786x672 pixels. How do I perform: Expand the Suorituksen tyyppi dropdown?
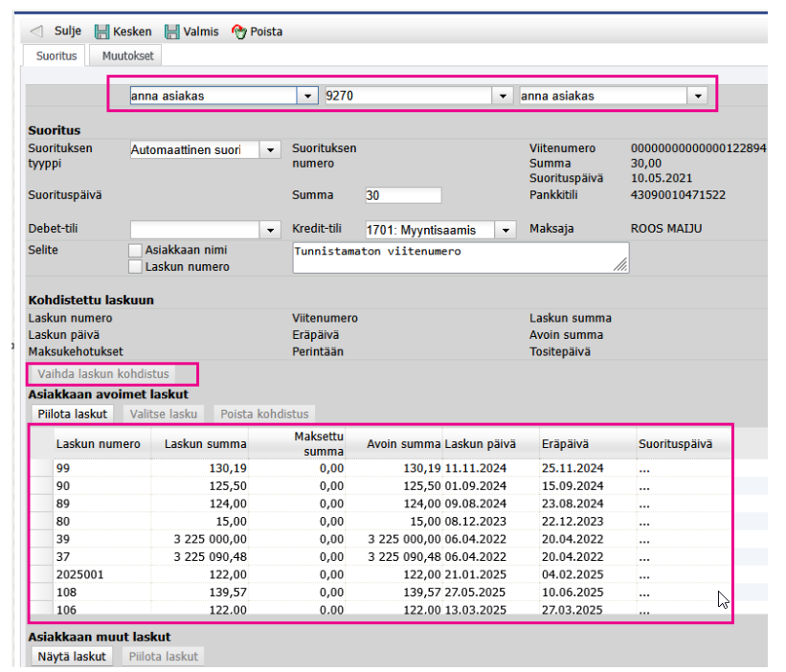[270, 150]
